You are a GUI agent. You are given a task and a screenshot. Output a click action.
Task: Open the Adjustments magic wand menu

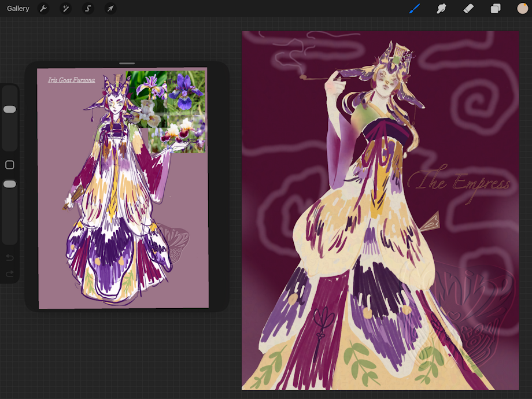click(x=65, y=9)
